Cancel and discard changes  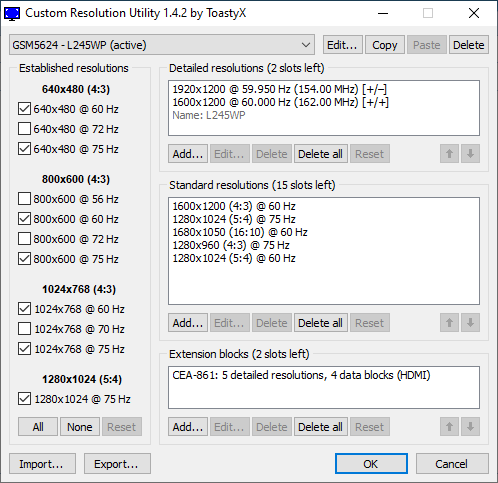[452, 464]
